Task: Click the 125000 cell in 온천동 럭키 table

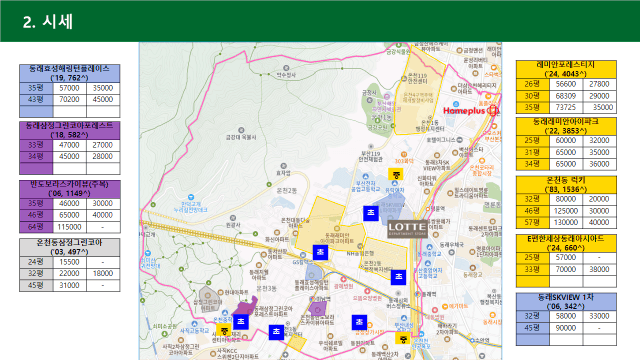Action: point(566,211)
